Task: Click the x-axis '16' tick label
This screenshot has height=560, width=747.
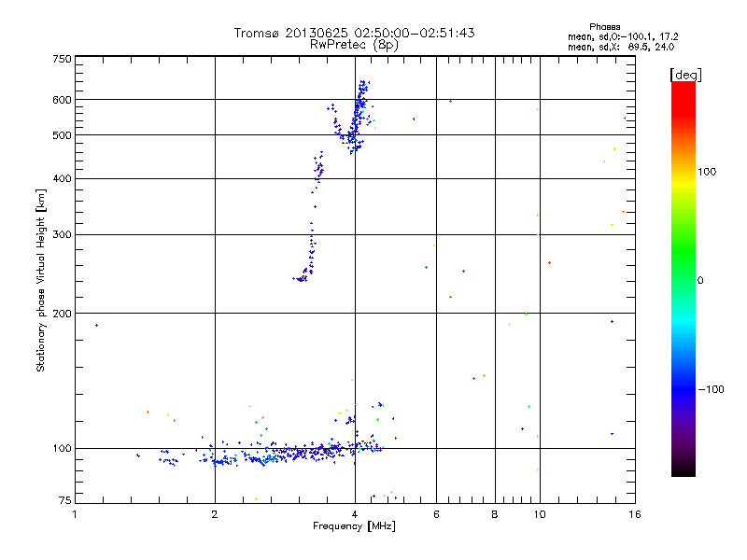Action: (635, 514)
